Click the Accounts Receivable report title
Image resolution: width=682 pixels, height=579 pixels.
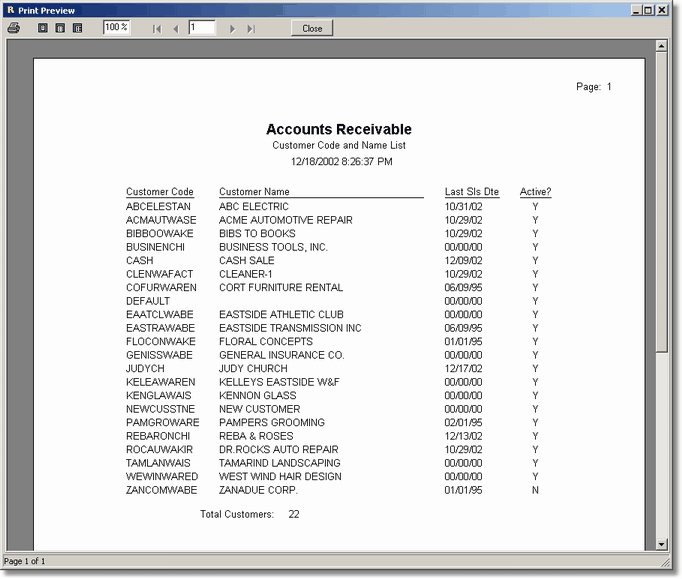click(339, 129)
